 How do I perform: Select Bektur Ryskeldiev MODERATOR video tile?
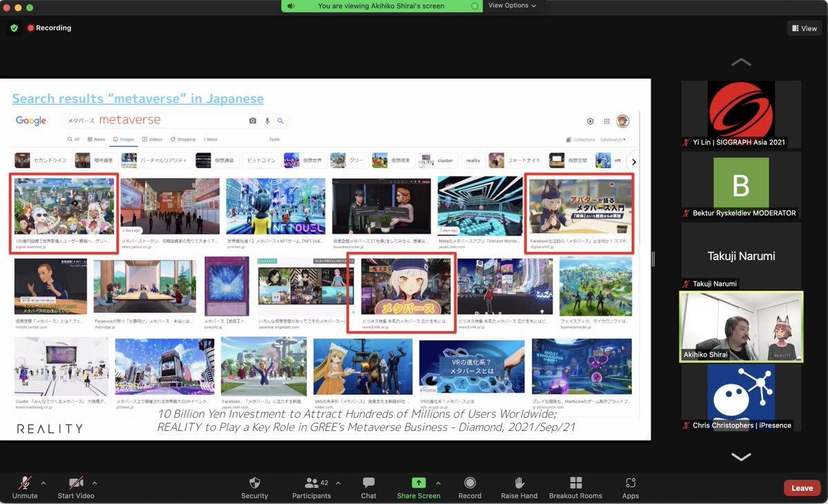tap(741, 185)
